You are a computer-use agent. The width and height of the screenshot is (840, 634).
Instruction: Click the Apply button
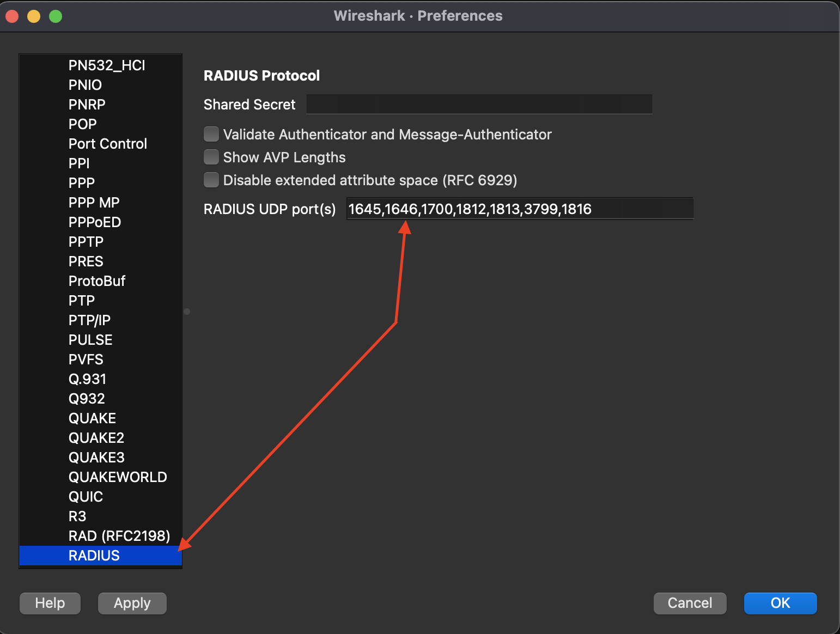[132, 603]
